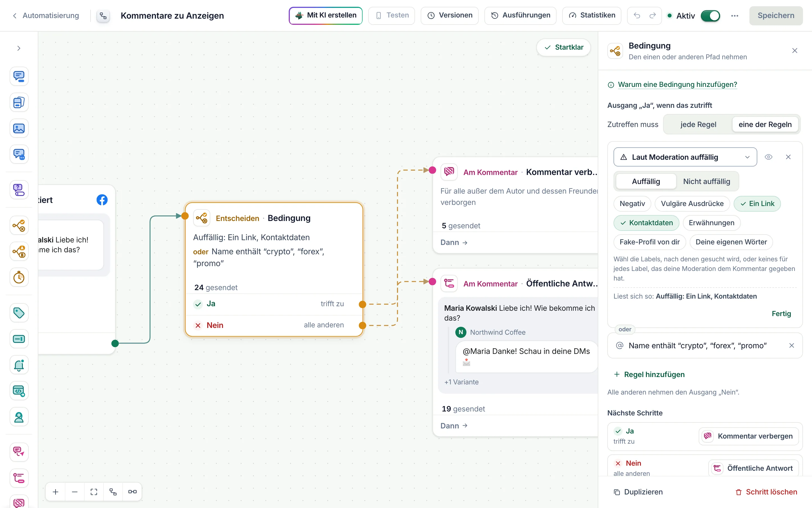812x508 pixels.
Task: Toggle the Aktiv switch off
Action: click(710, 16)
